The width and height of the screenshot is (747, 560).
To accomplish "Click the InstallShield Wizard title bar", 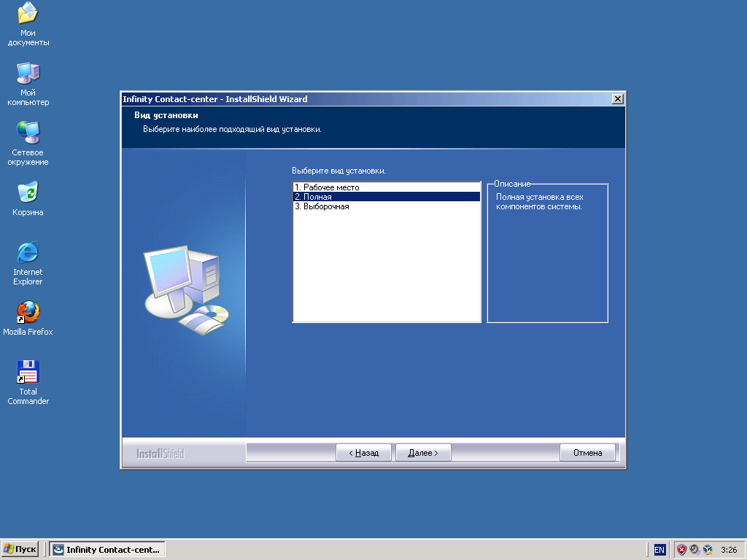I will pos(365,98).
